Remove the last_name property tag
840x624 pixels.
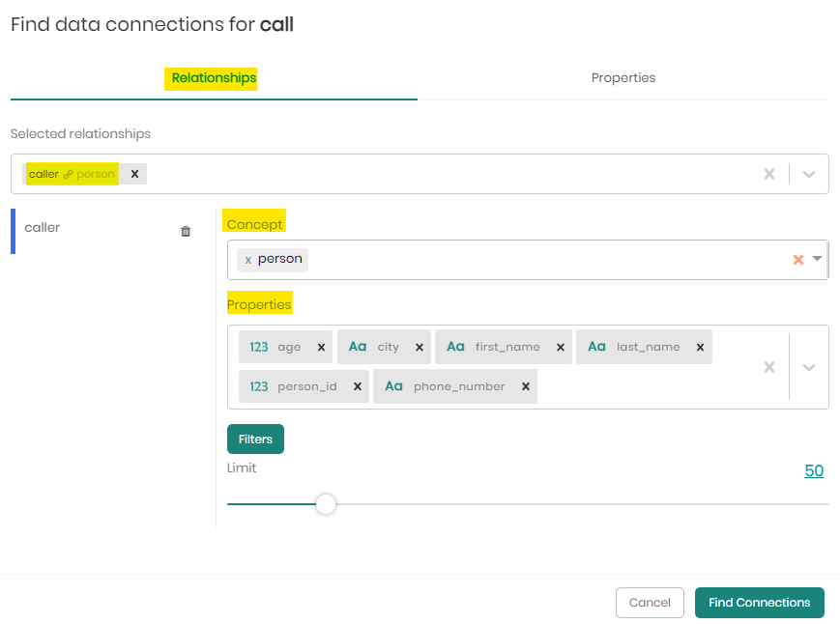coord(700,347)
